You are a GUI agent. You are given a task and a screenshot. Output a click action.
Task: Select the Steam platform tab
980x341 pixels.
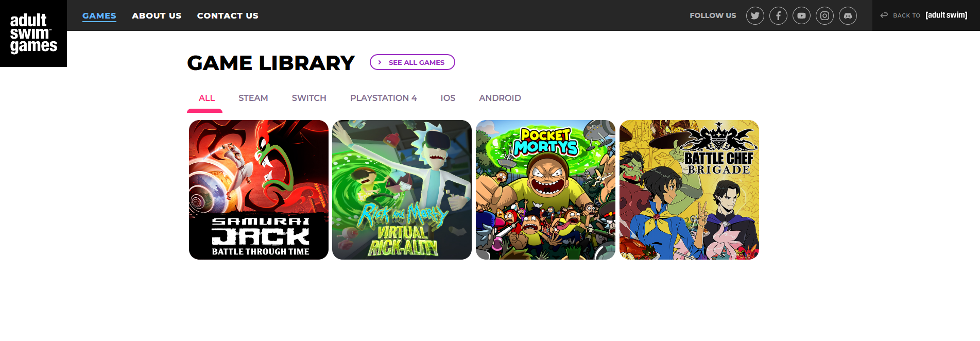click(253, 98)
